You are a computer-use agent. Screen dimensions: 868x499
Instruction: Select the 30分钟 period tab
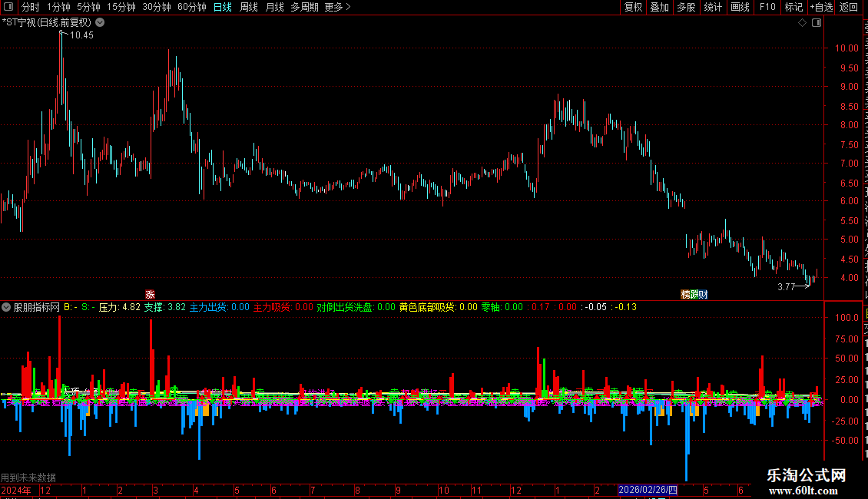(x=157, y=7)
